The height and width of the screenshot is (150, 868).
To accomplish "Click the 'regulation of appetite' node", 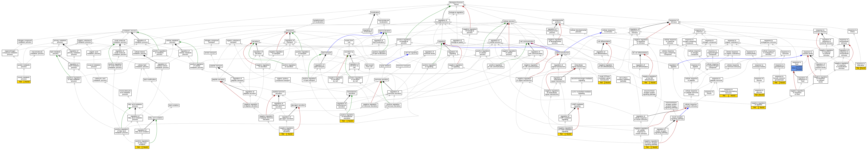I will [x=674, y=66].
